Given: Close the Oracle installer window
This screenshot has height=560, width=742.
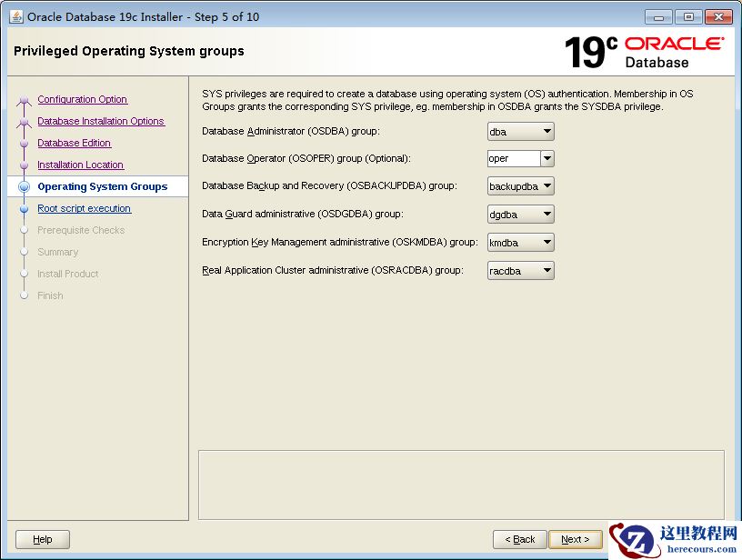Looking at the screenshot, I should (x=718, y=17).
